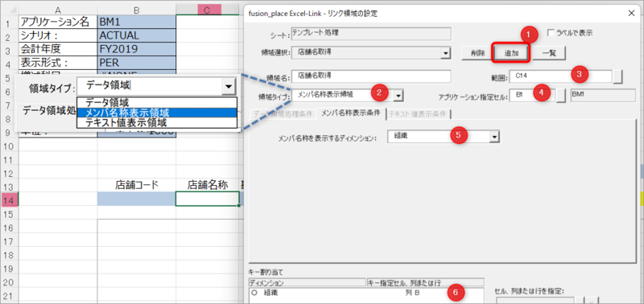Select Excel column A header
Image resolution: width=644 pixels, height=304 pixels.
pyautogui.click(x=58, y=10)
